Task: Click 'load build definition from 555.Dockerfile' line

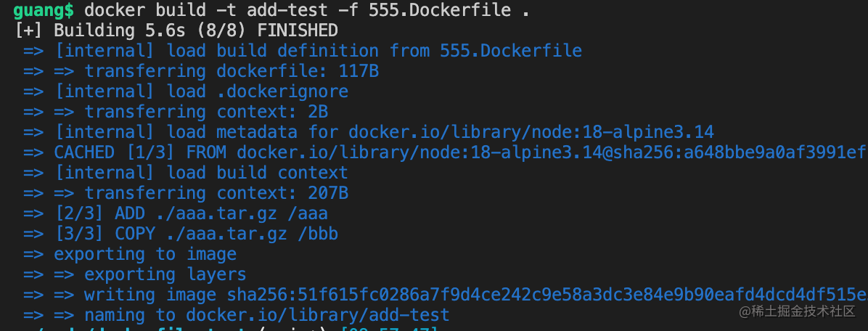Action: [x=302, y=51]
